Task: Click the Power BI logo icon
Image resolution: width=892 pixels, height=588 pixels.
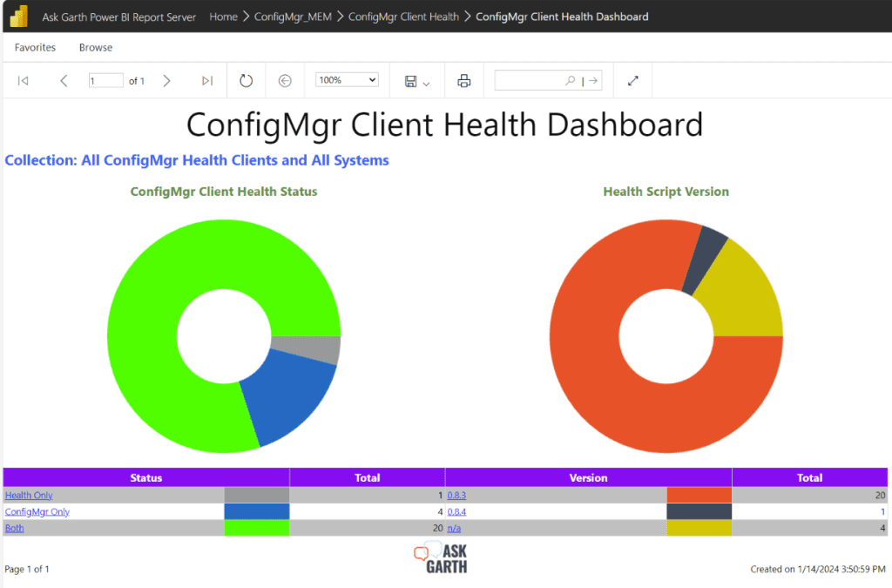Action: (x=19, y=17)
